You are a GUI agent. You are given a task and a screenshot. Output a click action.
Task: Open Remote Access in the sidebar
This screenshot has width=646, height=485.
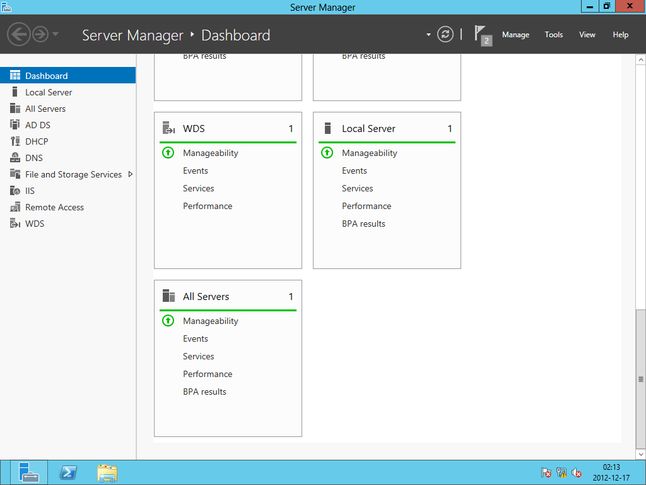[x=68, y=207]
